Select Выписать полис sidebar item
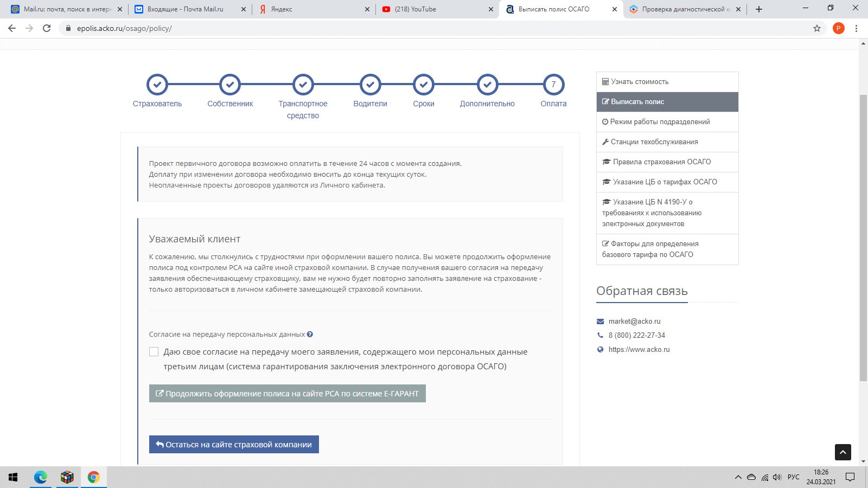 pos(667,102)
